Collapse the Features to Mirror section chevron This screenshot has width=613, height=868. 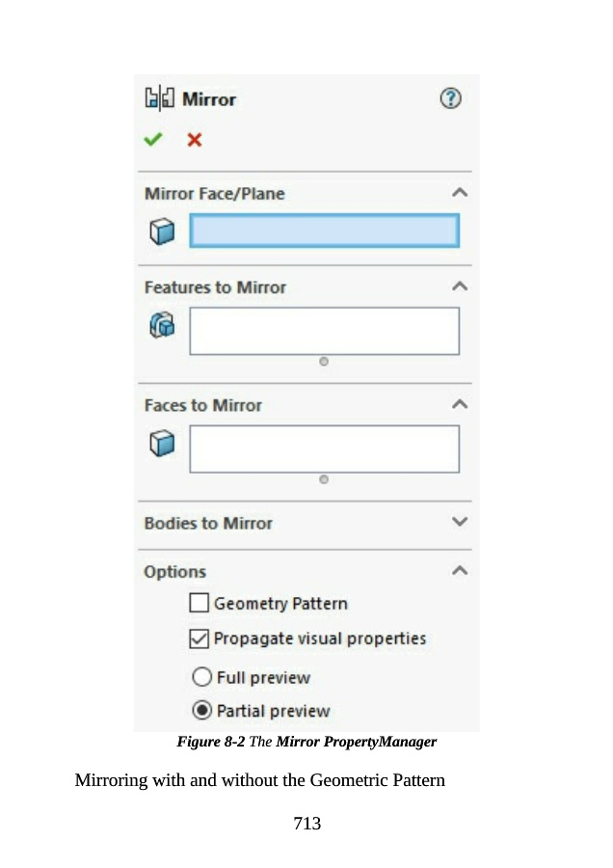coord(460,286)
